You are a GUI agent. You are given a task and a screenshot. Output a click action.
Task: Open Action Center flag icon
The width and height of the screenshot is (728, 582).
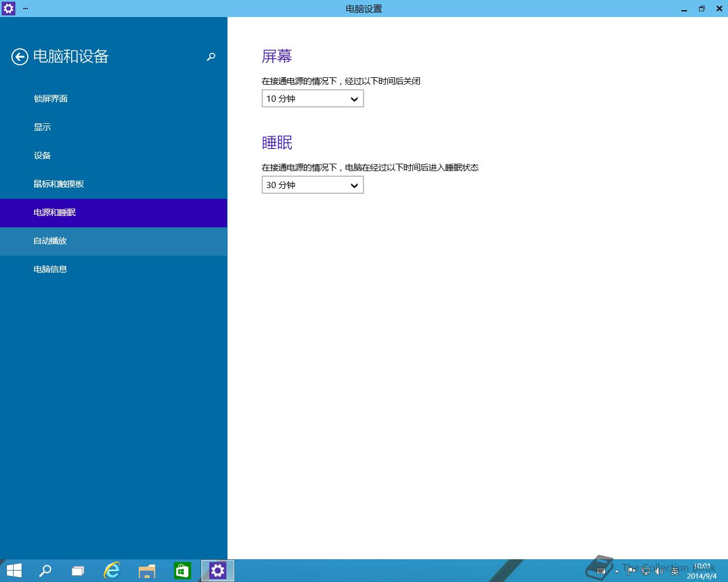(631, 571)
